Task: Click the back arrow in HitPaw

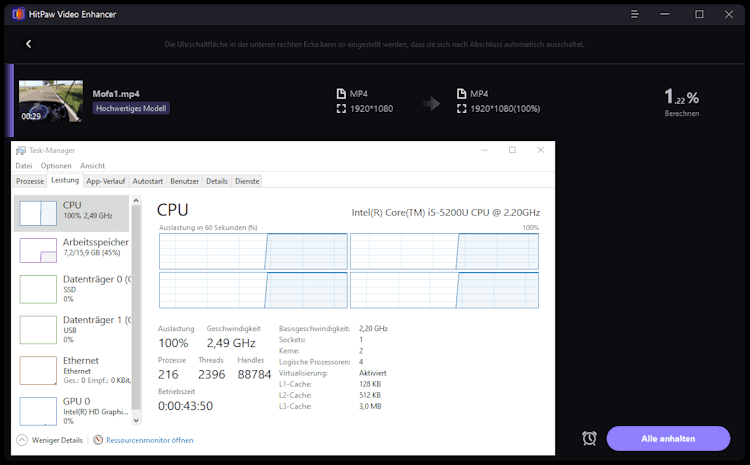Action: 29,44
